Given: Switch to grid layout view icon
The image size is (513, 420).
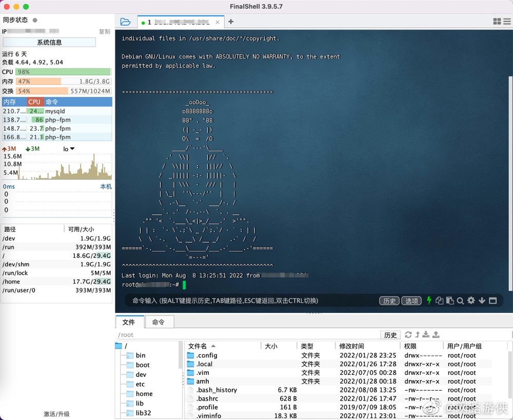Looking at the screenshot, I should pyautogui.click(x=497, y=22).
